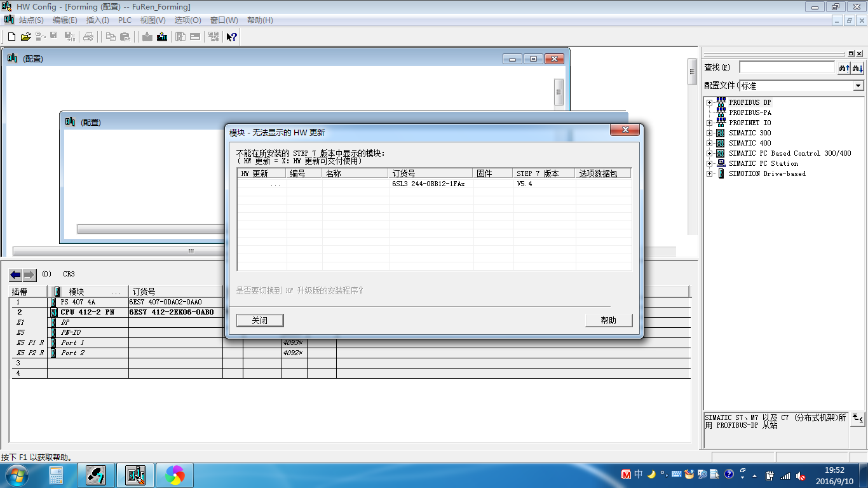This screenshot has height=488, width=868.
Task: Open the 选项(O) menu
Action: (x=187, y=20)
